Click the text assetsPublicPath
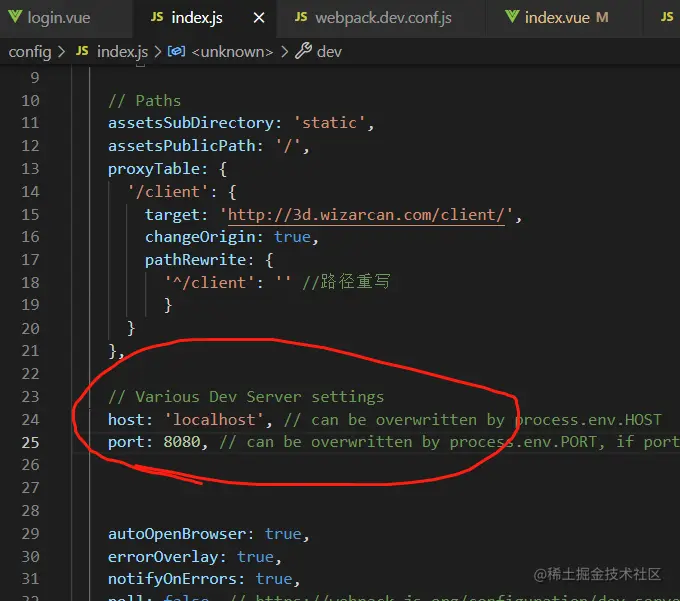This screenshot has width=680, height=601. pyautogui.click(x=181, y=146)
